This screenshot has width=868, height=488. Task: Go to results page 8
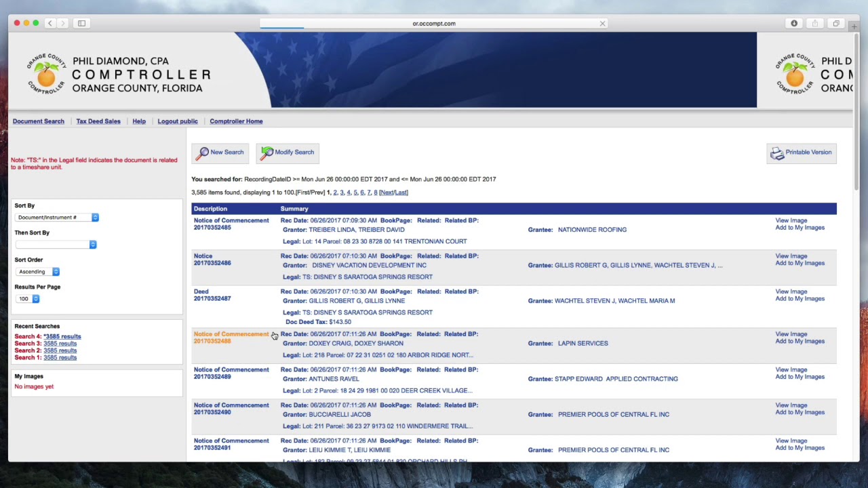pos(376,192)
